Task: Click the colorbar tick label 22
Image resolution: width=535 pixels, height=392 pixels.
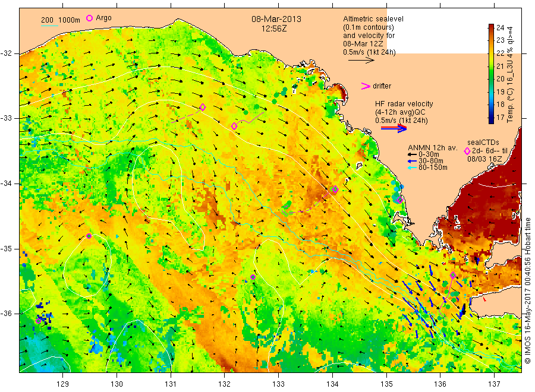Action: (x=500, y=53)
